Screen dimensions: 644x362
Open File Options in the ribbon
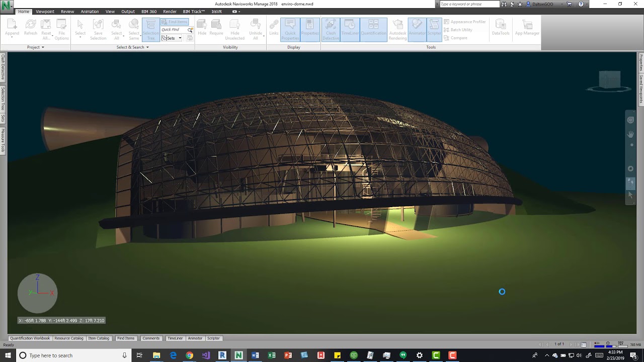pos(61,30)
